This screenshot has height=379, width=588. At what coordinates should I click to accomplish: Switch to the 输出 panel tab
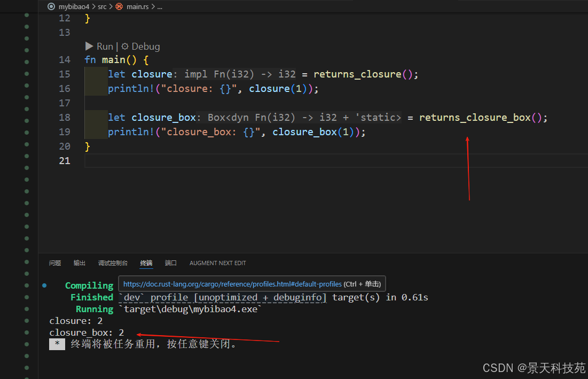(x=80, y=263)
